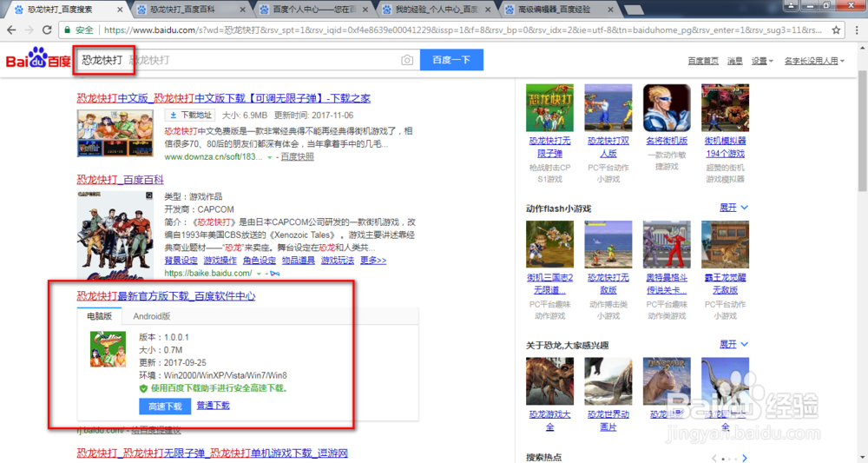
Task: Open 街机三国志2无限道 thumbnail
Action: pyautogui.click(x=549, y=244)
